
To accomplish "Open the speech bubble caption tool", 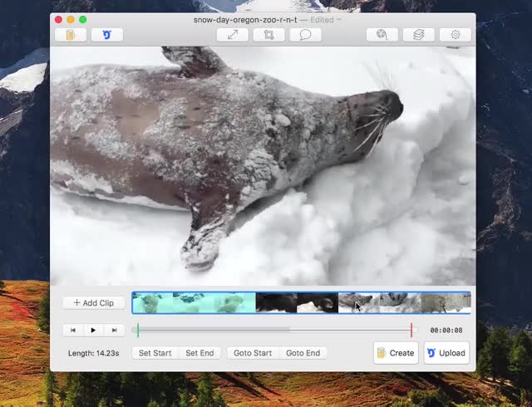I will [x=305, y=35].
